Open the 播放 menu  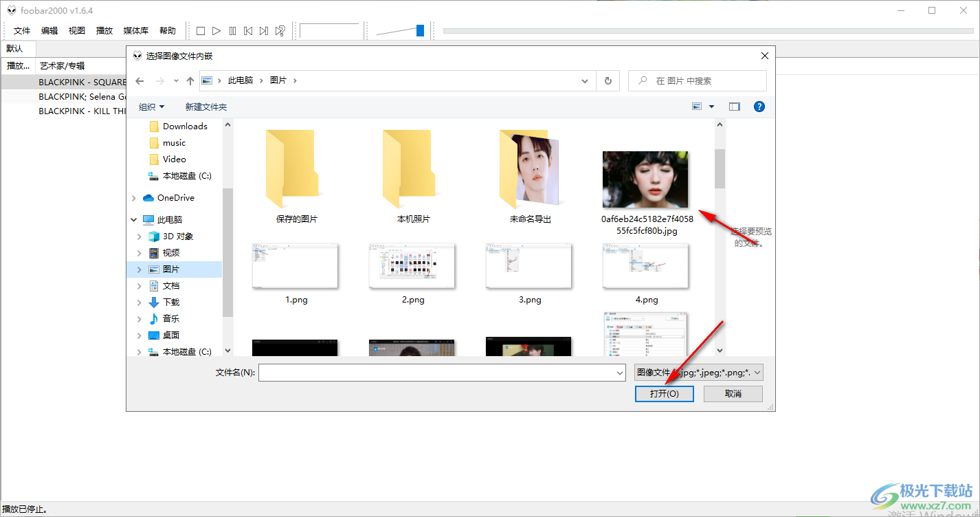coord(104,31)
